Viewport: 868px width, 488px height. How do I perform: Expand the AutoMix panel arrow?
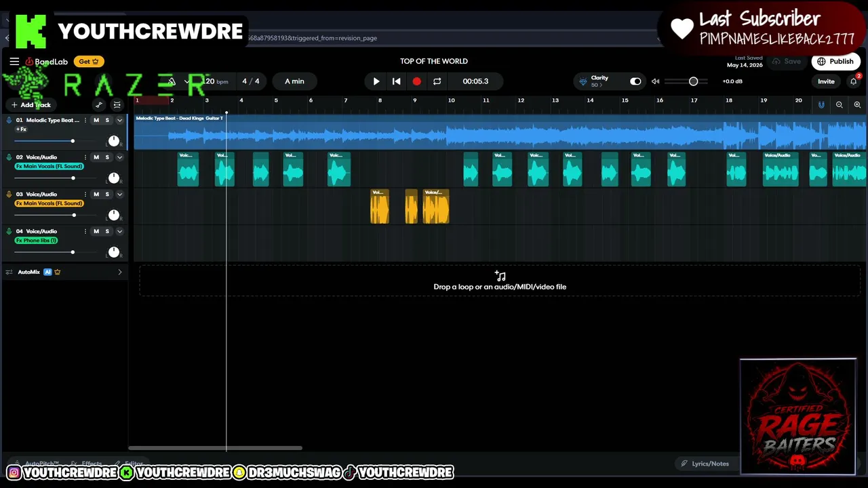point(120,272)
